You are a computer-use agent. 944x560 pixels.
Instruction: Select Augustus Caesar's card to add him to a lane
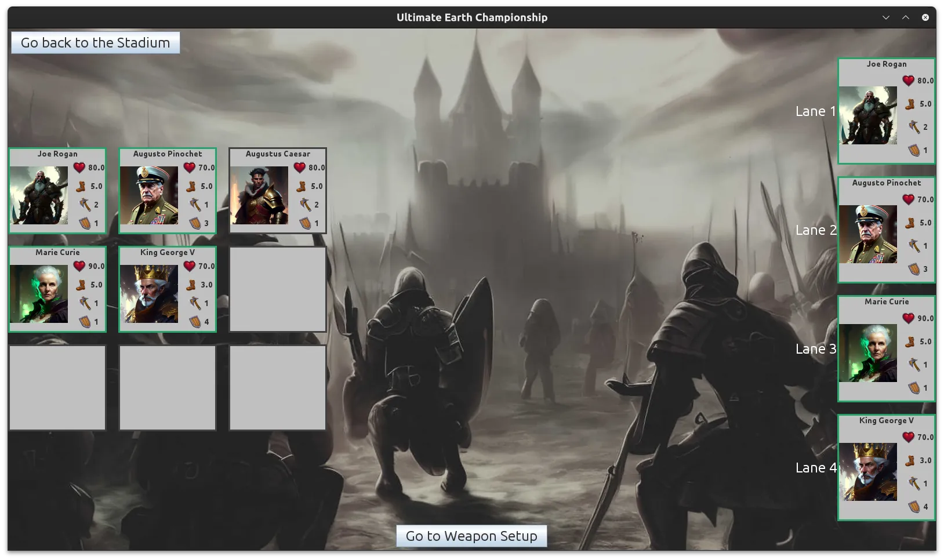click(278, 191)
